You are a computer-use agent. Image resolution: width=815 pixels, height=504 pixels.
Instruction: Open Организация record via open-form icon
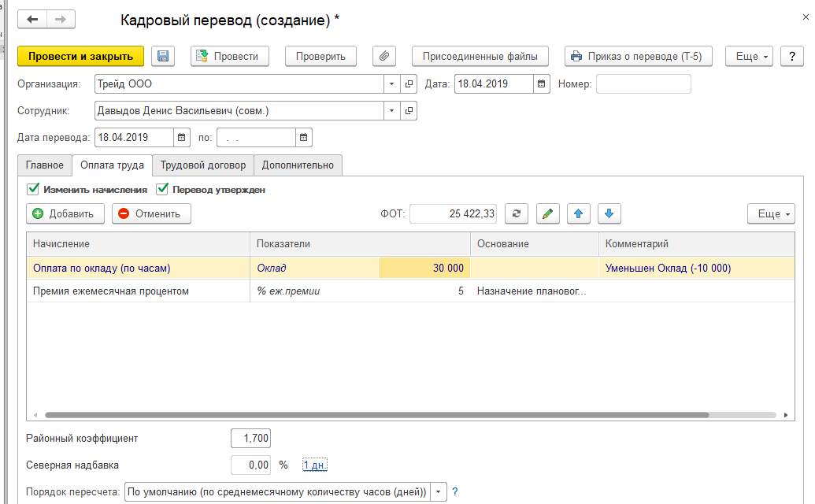[x=409, y=83]
